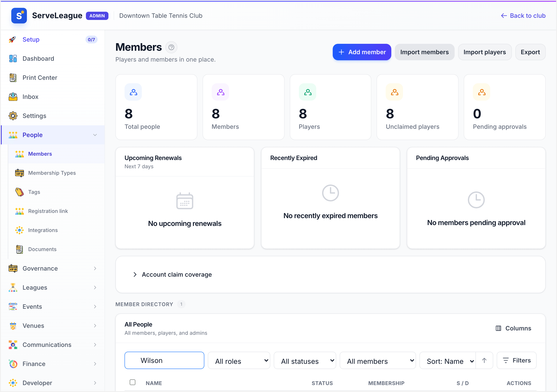
Task: Click the Import players button
Action: (x=485, y=52)
